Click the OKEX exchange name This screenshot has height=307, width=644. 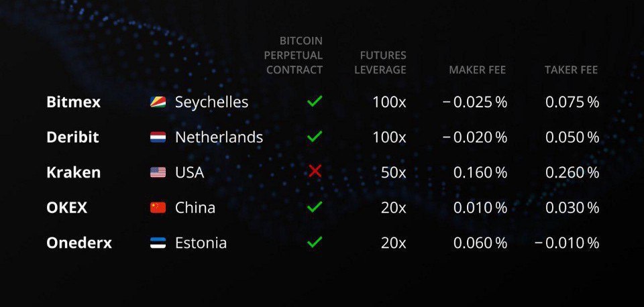66,208
